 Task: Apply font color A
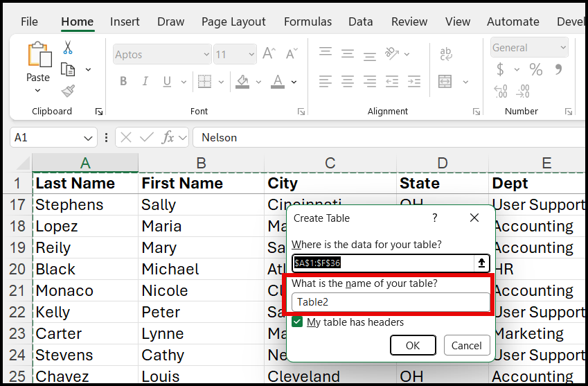(278, 81)
